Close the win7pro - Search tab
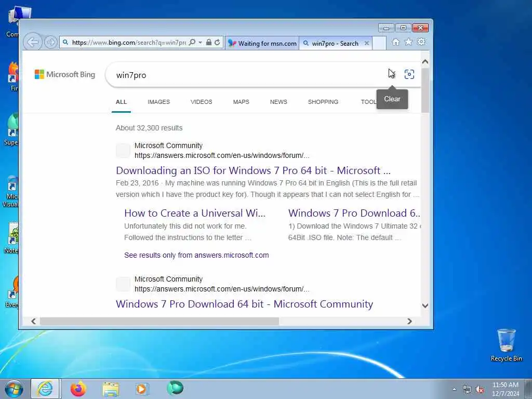Screen dimensions: 532x399 click(x=367, y=43)
